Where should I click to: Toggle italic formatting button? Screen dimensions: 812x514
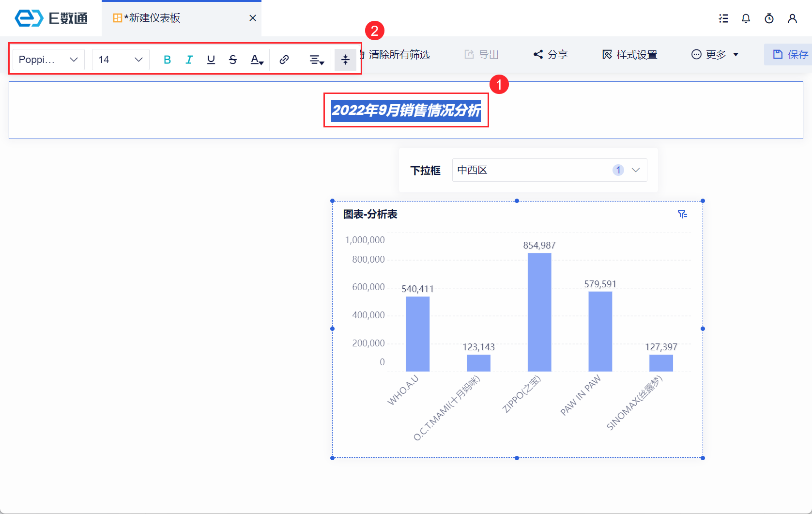tap(189, 60)
